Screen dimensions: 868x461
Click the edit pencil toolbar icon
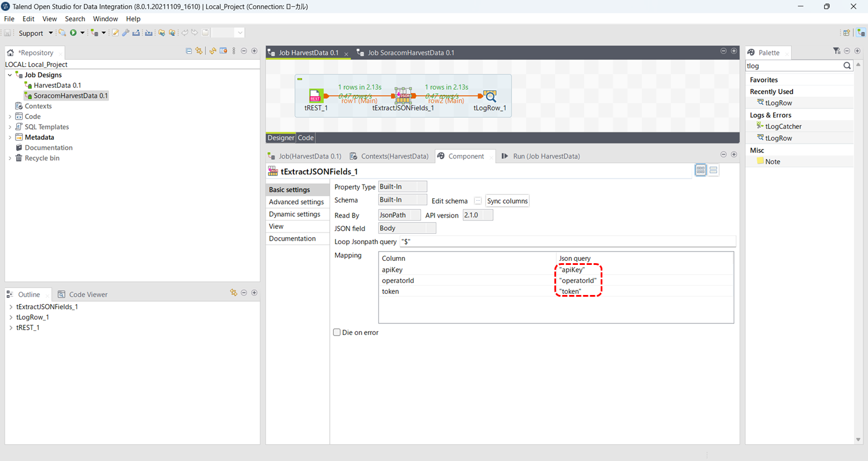point(115,33)
